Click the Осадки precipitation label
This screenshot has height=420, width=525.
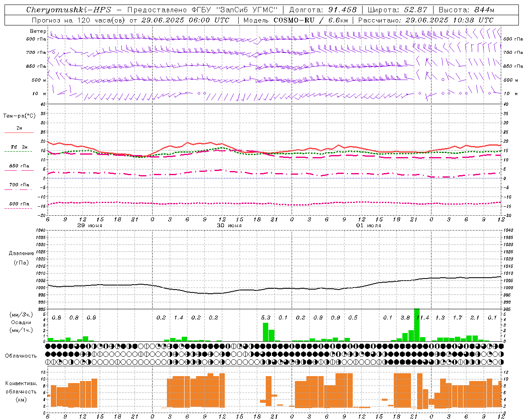[x=21, y=322]
